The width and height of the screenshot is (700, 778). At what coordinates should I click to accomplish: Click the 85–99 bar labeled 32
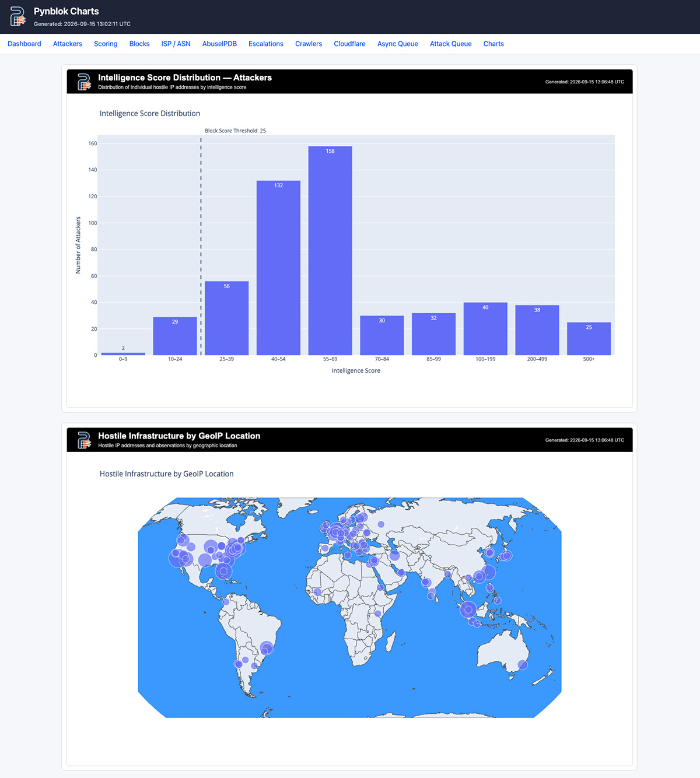[x=433, y=334]
